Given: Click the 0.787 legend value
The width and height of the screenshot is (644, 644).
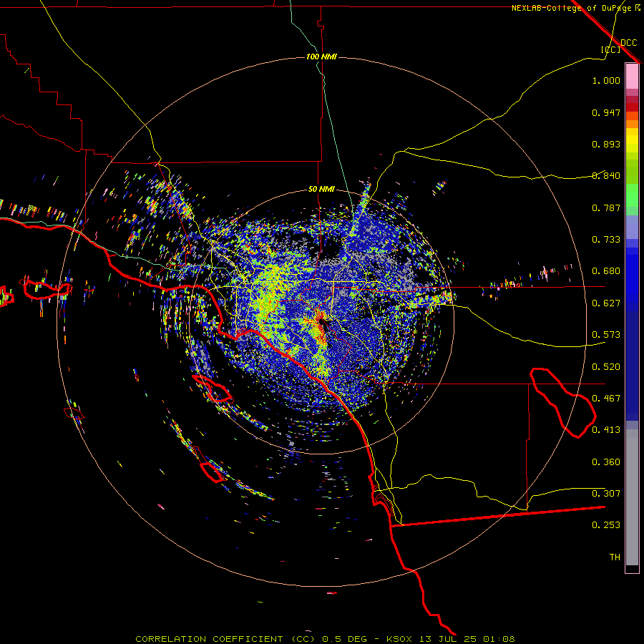Looking at the screenshot, I should pos(606,208).
